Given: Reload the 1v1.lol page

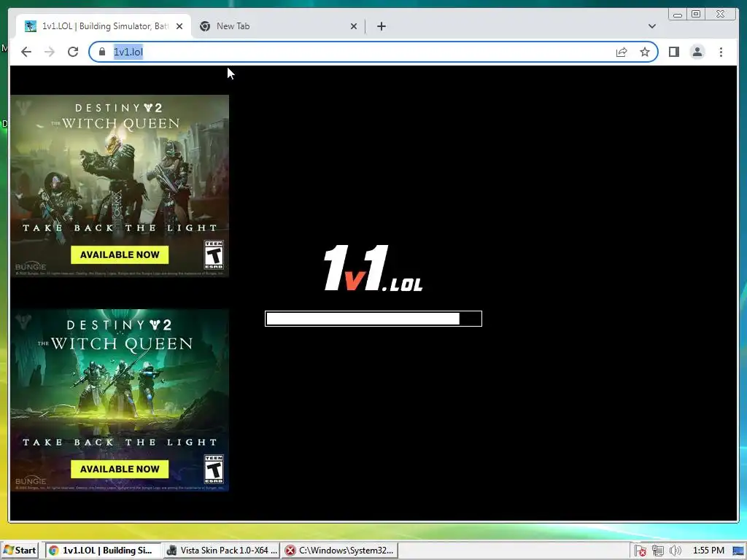Looking at the screenshot, I should tap(73, 52).
